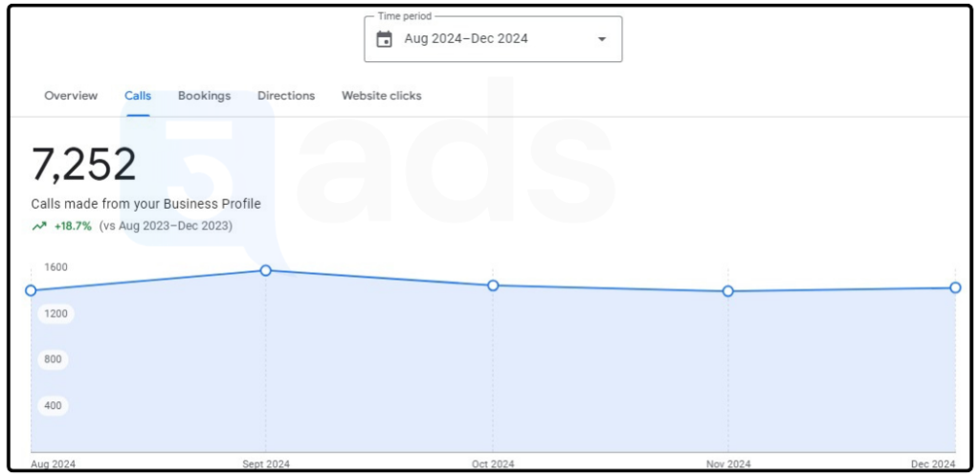
Task: Click the Sept 2024 x-axis label
Action: pyautogui.click(x=266, y=464)
